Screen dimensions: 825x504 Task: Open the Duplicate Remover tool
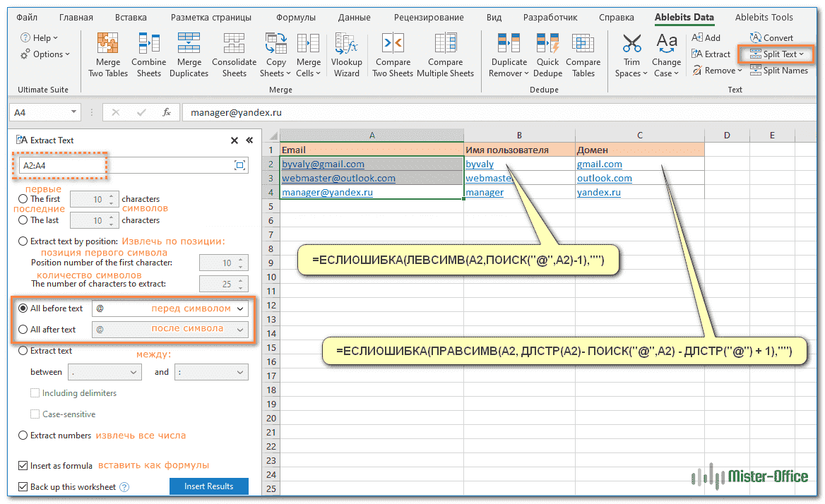tap(509, 44)
